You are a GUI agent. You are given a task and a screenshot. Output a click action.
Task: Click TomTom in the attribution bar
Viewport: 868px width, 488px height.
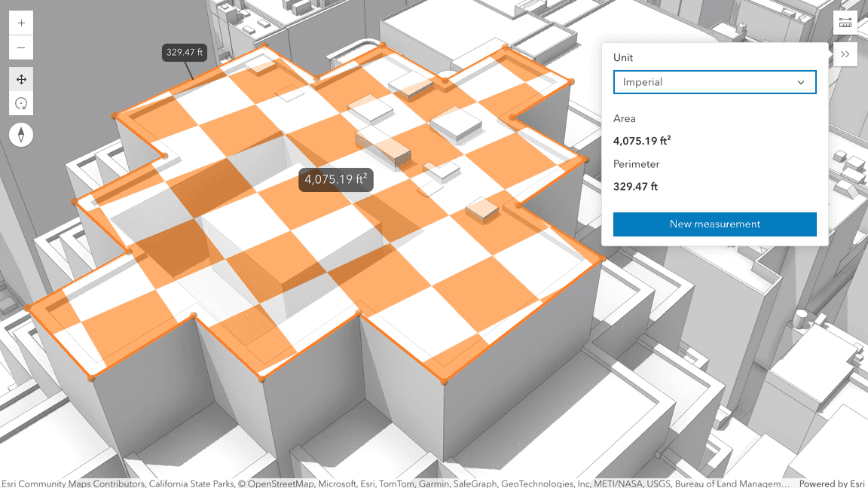point(398,483)
